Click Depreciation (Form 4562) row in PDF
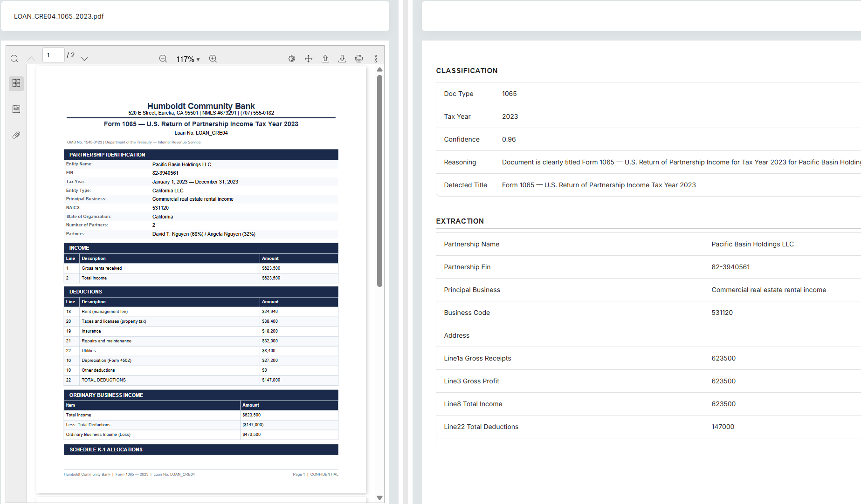 [x=201, y=361]
